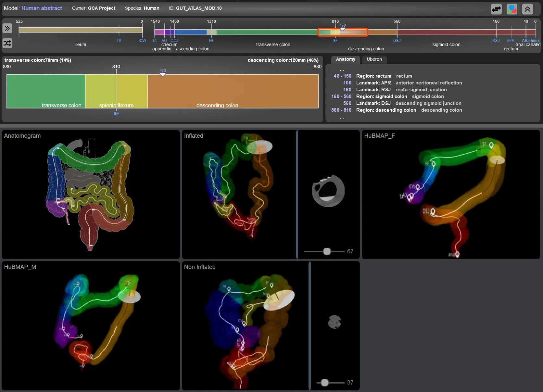Click the ascending colon blue segment
Screen dimensions: 543x392
[x=190, y=32]
